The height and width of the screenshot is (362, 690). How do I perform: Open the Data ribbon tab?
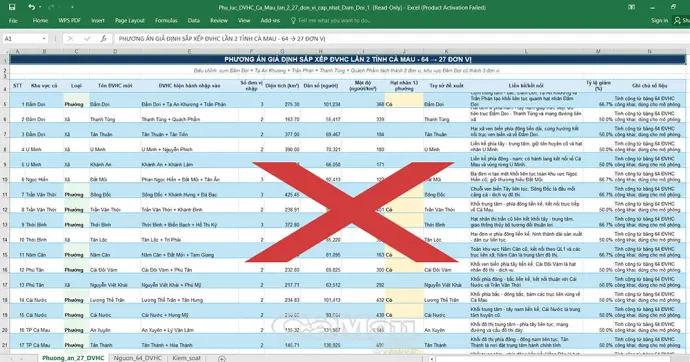click(x=194, y=20)
